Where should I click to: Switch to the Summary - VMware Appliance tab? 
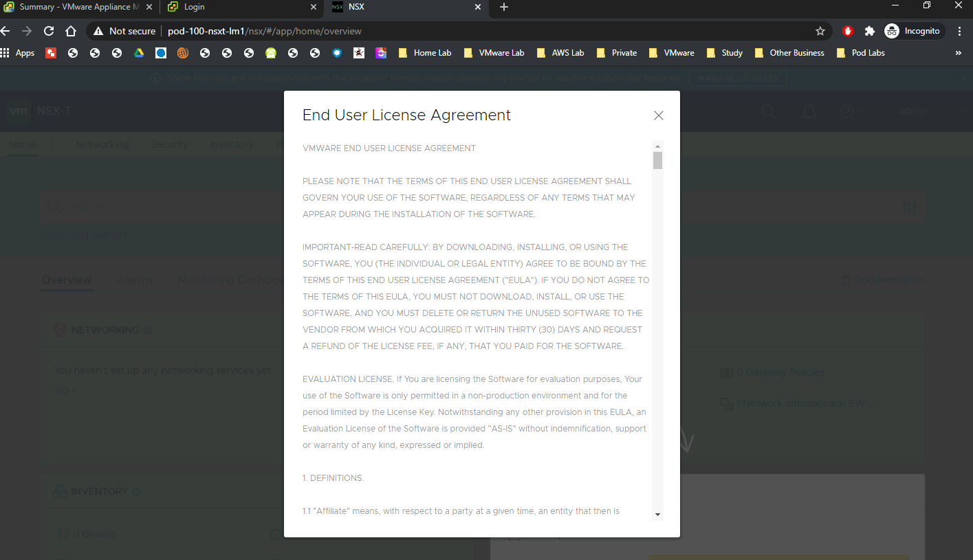click(x=74, y=7)
